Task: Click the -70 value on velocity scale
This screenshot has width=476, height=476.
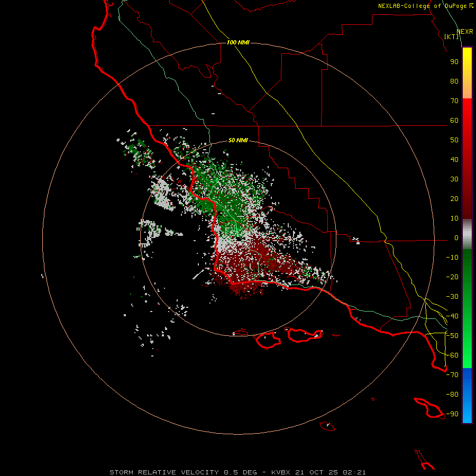Action: pos(452,375)
